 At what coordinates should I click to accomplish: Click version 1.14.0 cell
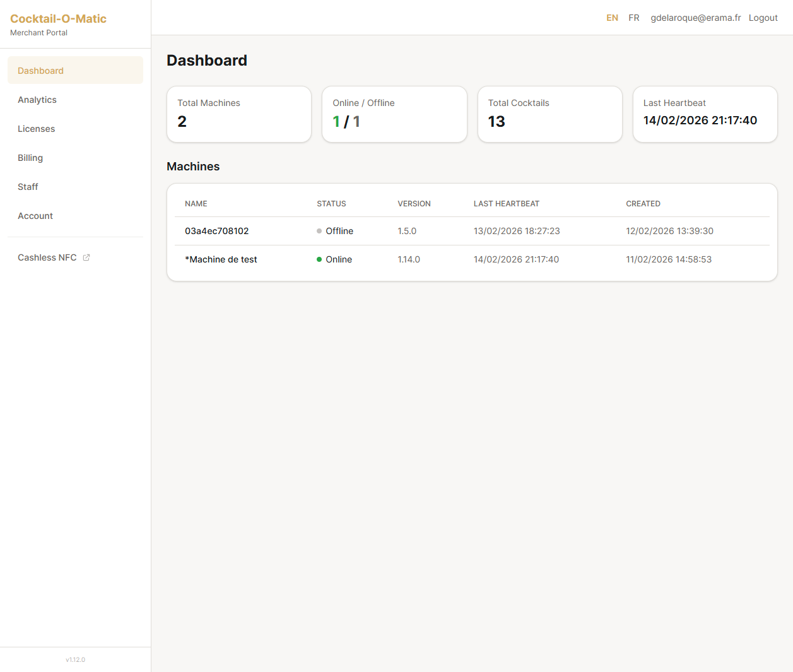pos(409,259)
